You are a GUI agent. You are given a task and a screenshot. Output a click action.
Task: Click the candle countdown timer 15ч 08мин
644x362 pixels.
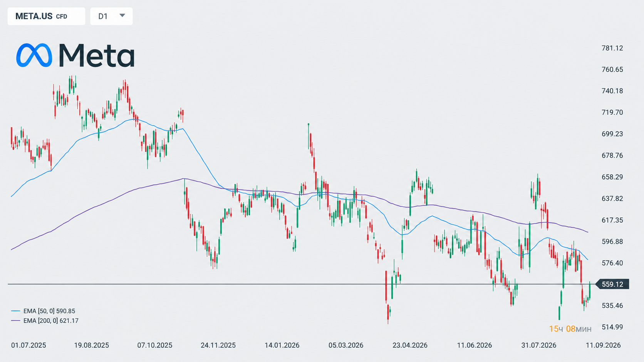click(x=570, y=329)
